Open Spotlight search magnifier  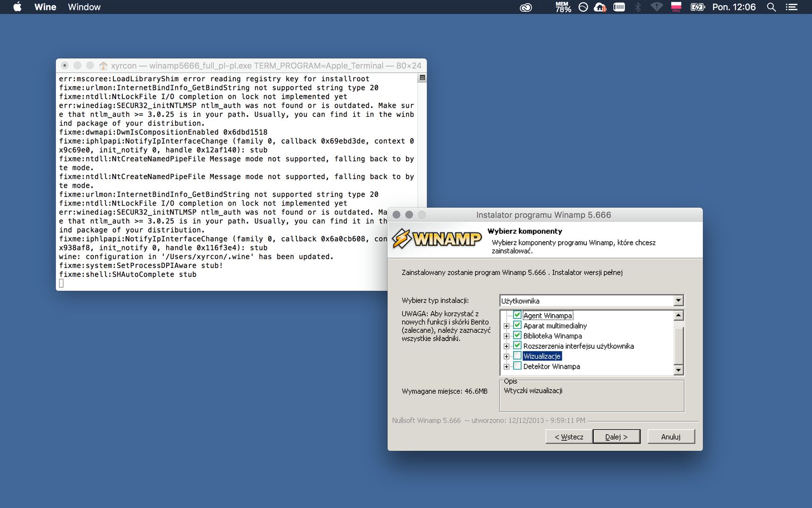pos(771,7)
